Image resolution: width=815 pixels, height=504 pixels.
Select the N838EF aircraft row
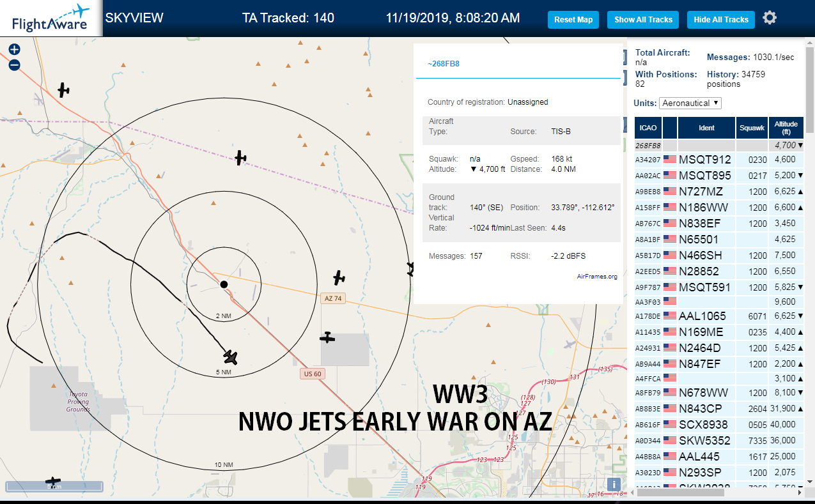(719, 223)
